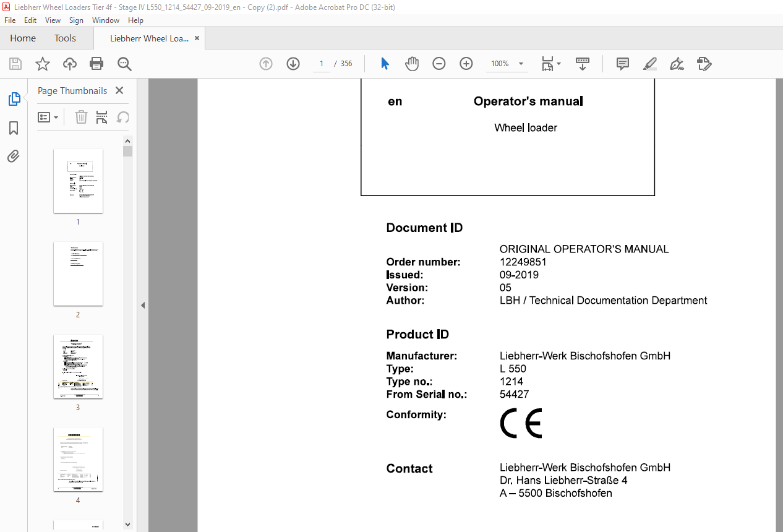This screenshot has height=532, width=783.
Task: Open the Edit menu
Action: pos(30,20)
